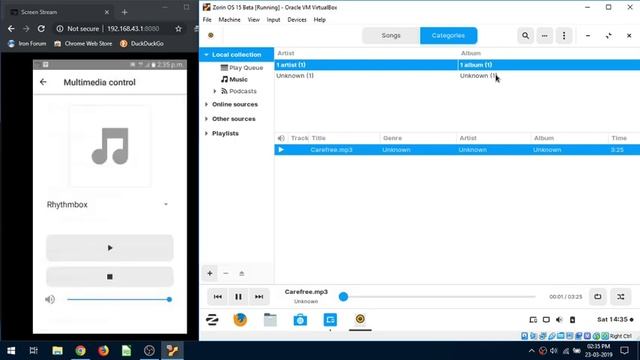640x360 pixels.
Task: Select Music in sidebar
Action: tap(234, 79)
